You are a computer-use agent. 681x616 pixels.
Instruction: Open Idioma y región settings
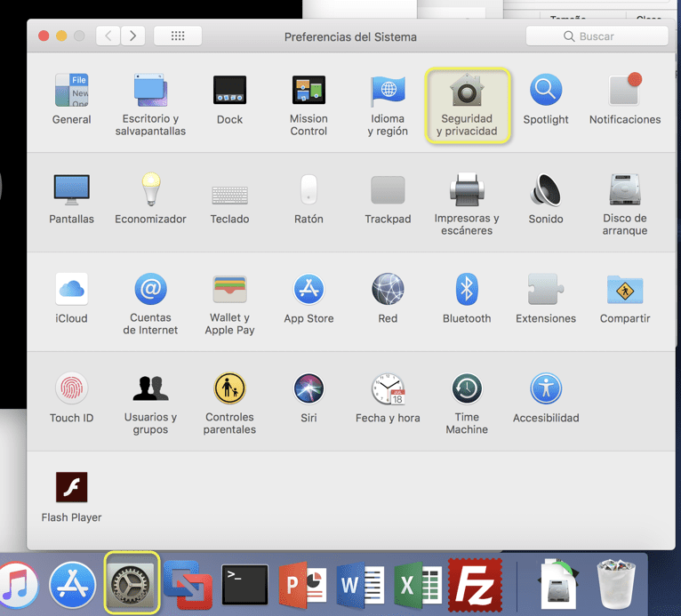(x=388, y=105)
